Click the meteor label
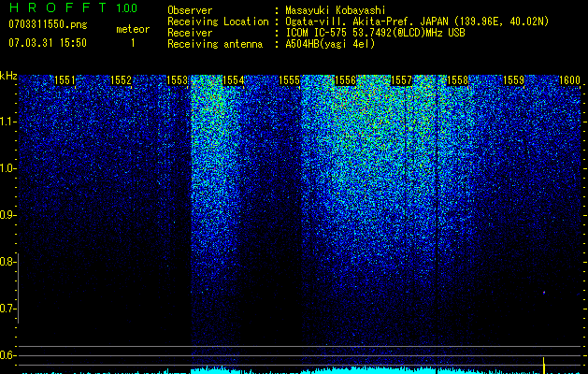Image resolution: width=588 pixels, height=374 pixels. point(133,29)
